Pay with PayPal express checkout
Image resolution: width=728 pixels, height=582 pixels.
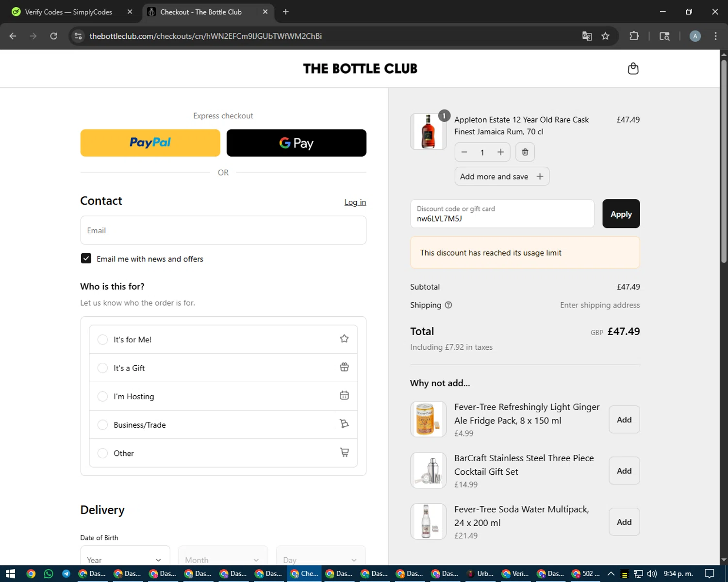coord(150,143)
